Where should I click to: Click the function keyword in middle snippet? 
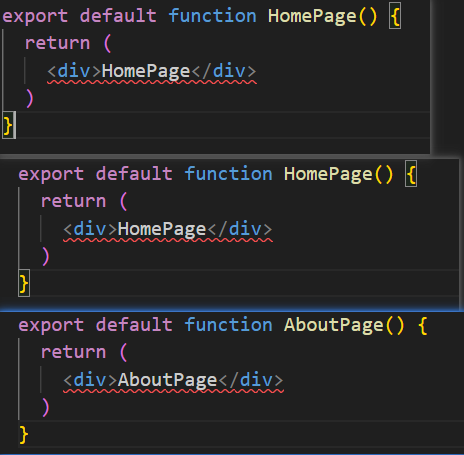[x=228, y=174]
